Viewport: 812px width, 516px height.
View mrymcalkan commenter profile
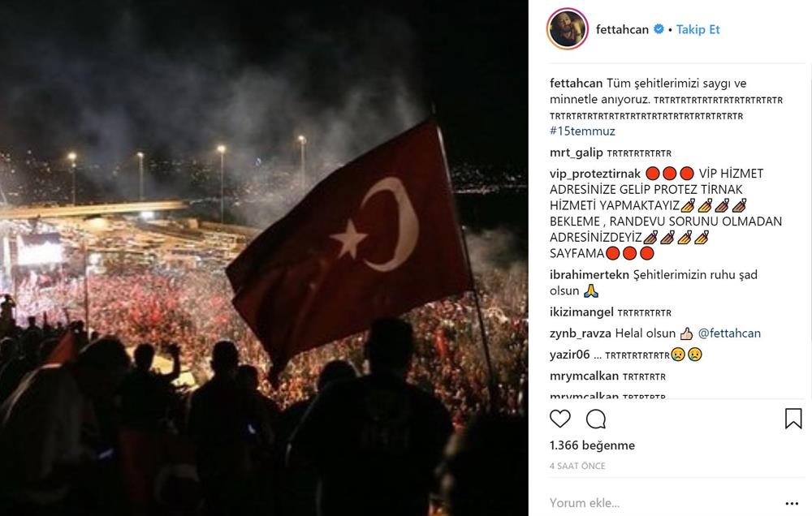pos(584,376)
